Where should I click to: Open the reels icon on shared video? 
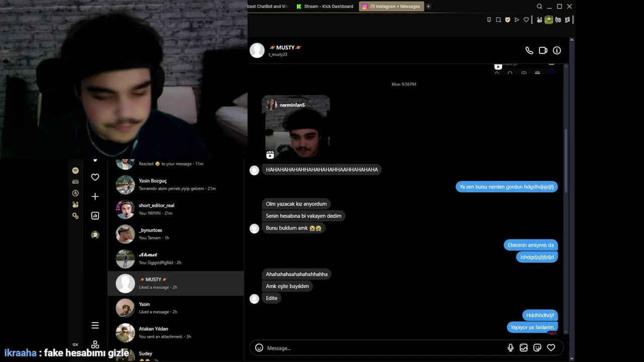click(x=270, y=155)
